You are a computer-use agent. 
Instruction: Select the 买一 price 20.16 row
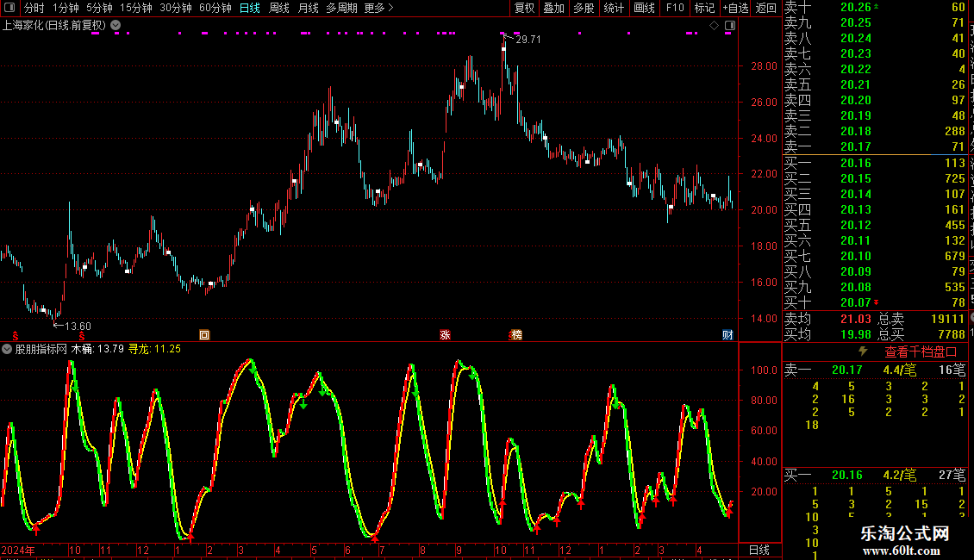tap(875, 163)
